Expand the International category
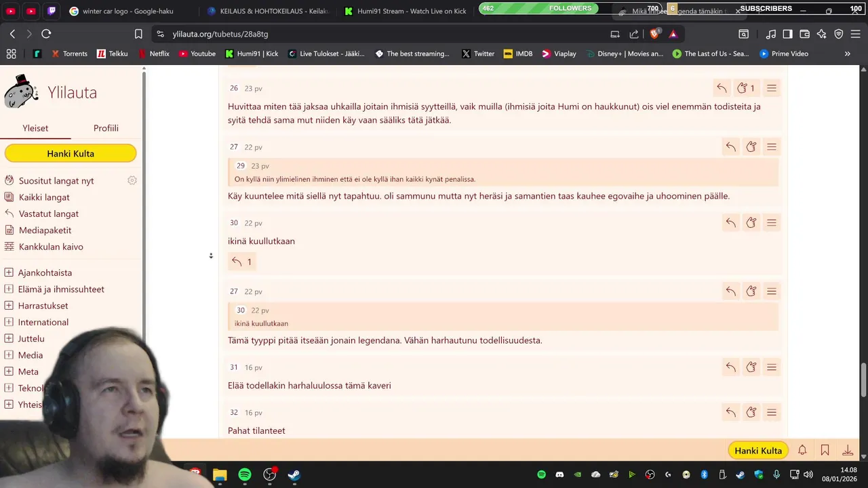Viewport: 868px width, 488px height. (9, 322)
